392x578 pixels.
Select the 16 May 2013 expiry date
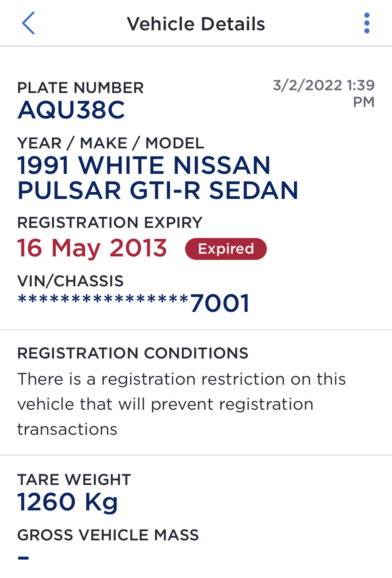tap(92, 248)
